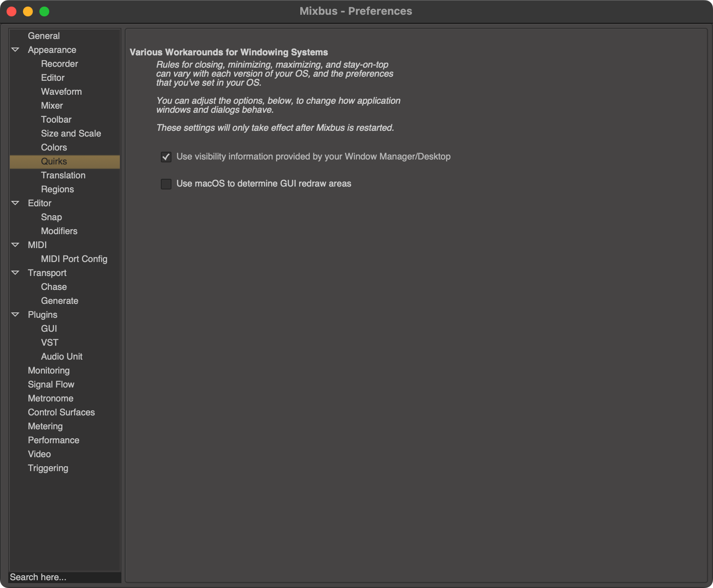Select the Waveform appearance settings

click(x=61, y=91)
